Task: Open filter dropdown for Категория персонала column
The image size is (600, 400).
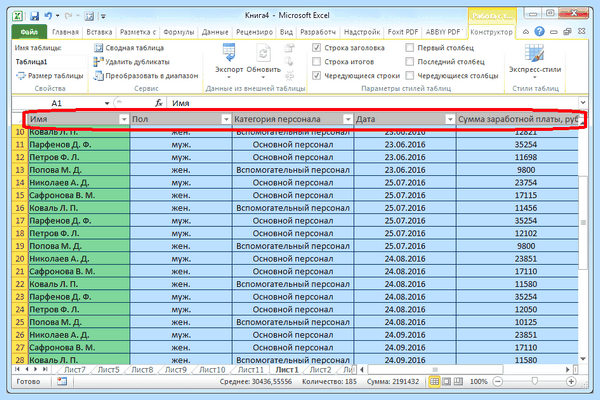Action: [x=348, y=119]
